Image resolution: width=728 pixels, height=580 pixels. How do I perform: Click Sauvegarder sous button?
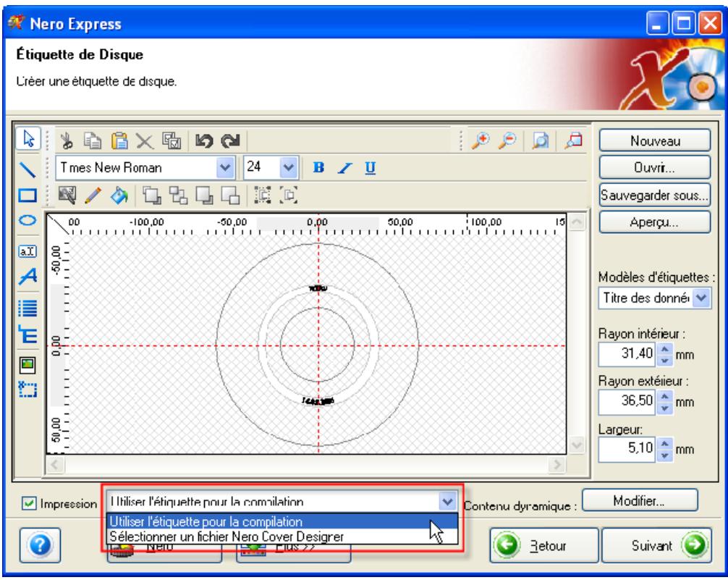[x=655, y=196]
